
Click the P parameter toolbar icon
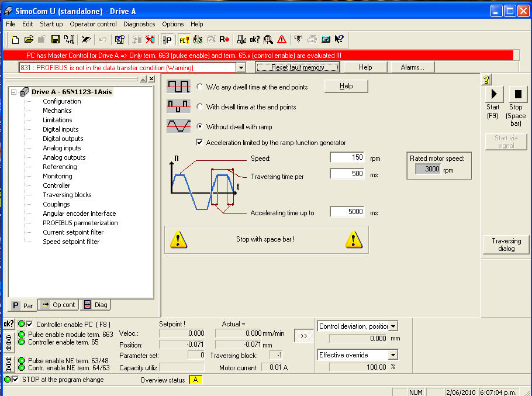167,40
